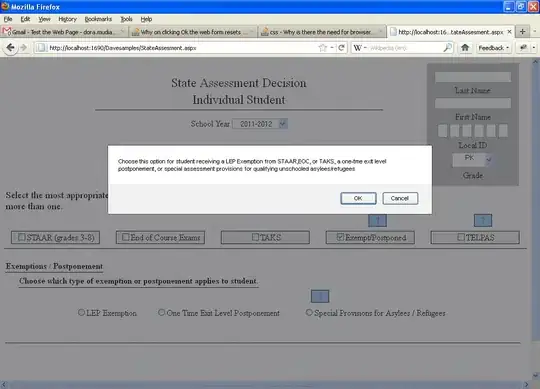The width and height of the screenshot is (540, 389).
Task: Click help icon above Special Provisions option
Action: point(320,296)
